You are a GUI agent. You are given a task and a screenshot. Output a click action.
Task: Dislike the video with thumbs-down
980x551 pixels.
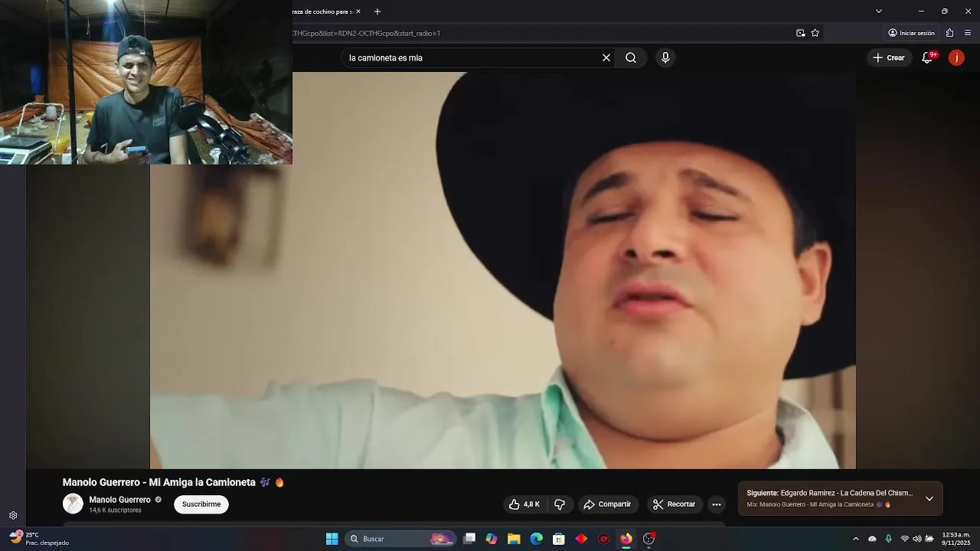click(560, 504)
